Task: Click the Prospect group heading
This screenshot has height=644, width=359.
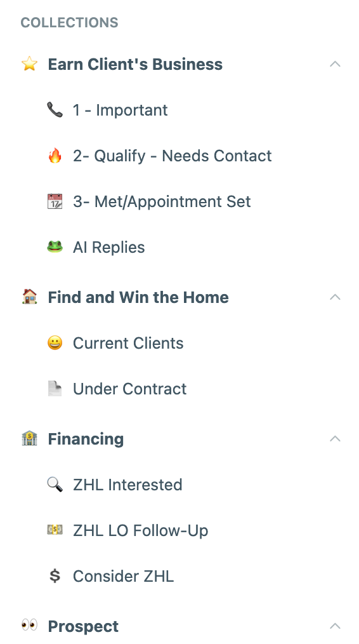Action: coord(83,626)
